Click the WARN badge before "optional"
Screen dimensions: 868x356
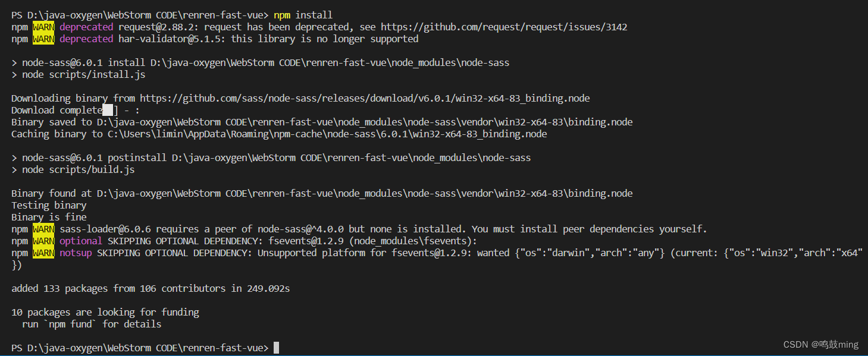point(43,241)
